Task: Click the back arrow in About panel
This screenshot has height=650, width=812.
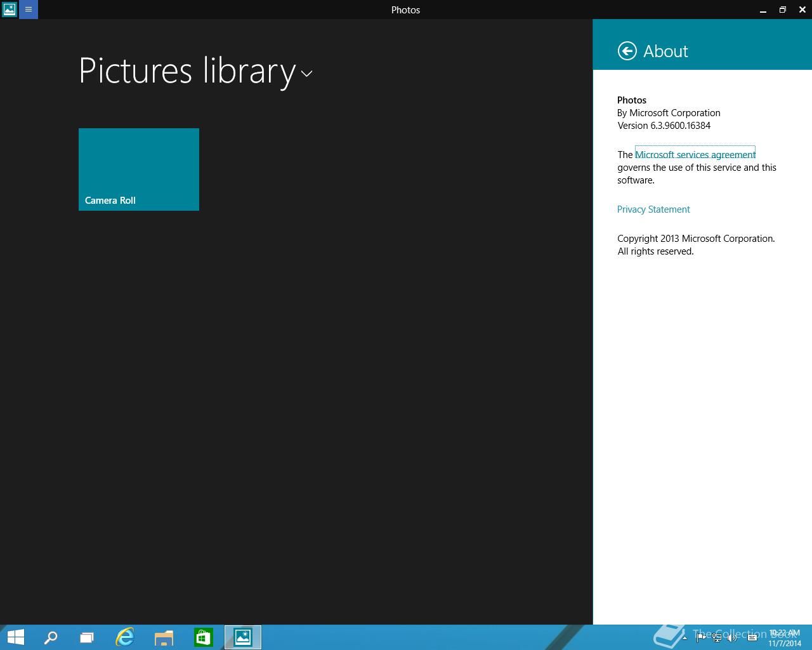Action: [627, 51]
